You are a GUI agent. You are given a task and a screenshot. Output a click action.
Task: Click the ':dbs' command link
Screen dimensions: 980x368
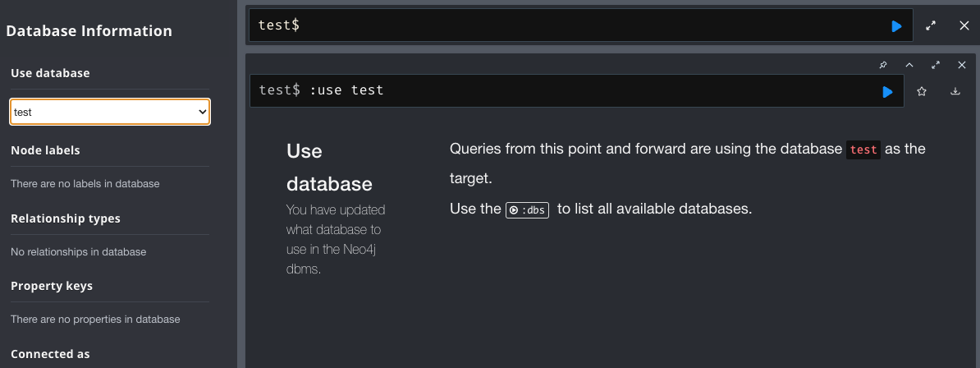tap(527, 209)
